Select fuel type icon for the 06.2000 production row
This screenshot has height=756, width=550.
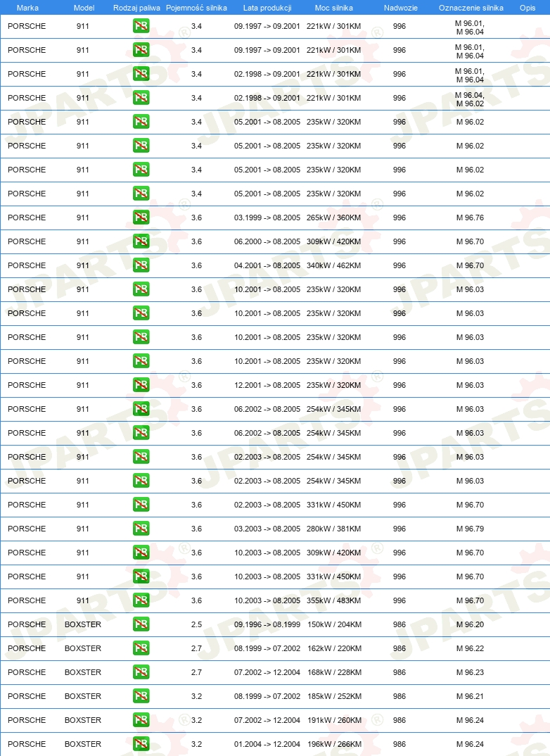(141, 241)
